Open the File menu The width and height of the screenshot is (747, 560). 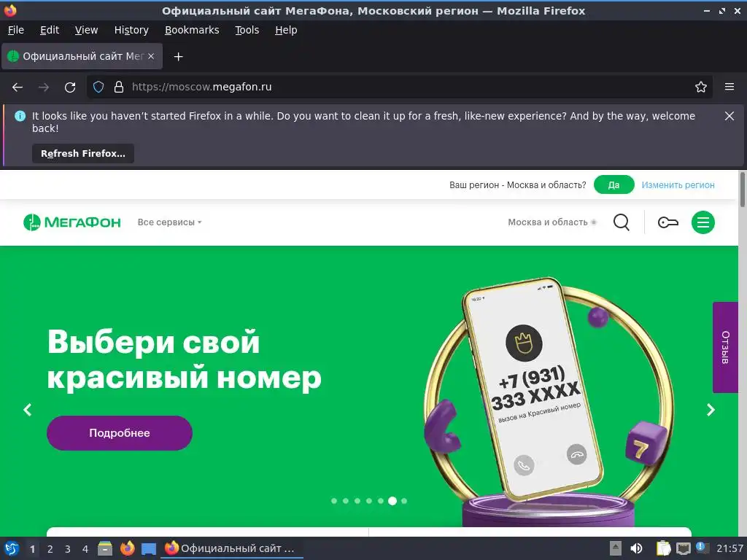pyautogui.click(x=16, y=30)
